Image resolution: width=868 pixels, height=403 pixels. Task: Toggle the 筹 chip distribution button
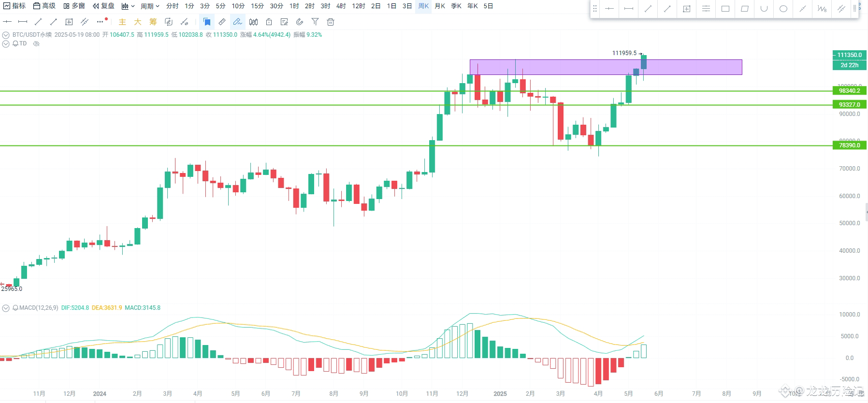click(x=153, y=22)
